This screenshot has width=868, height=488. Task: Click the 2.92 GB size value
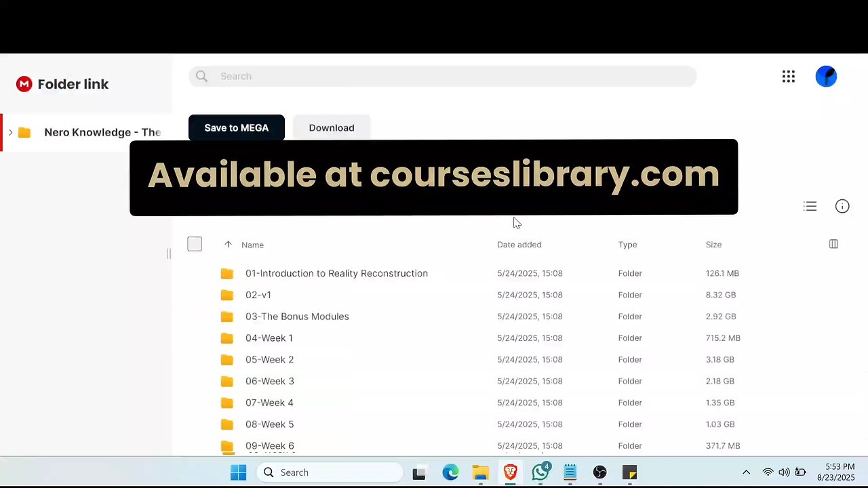(720, 317)
